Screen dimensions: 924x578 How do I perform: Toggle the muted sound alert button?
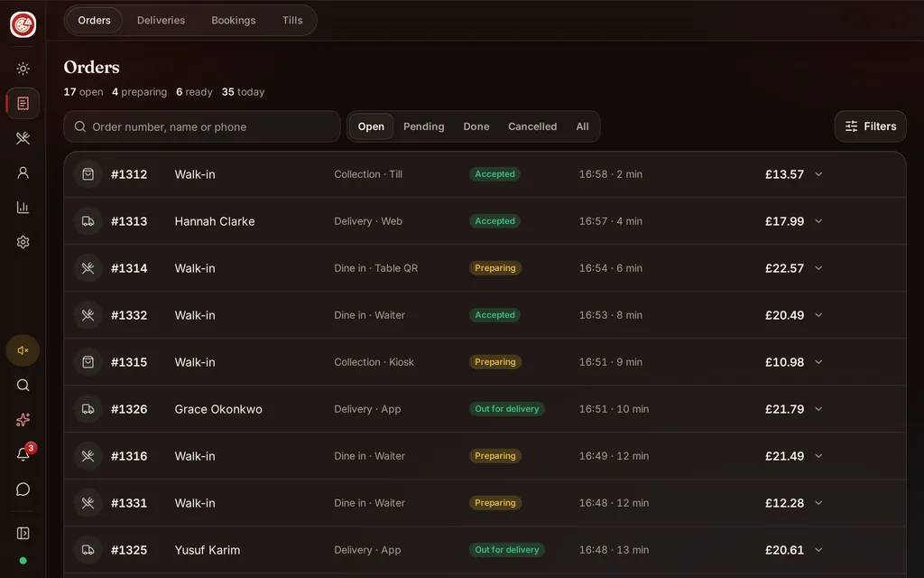23,350
